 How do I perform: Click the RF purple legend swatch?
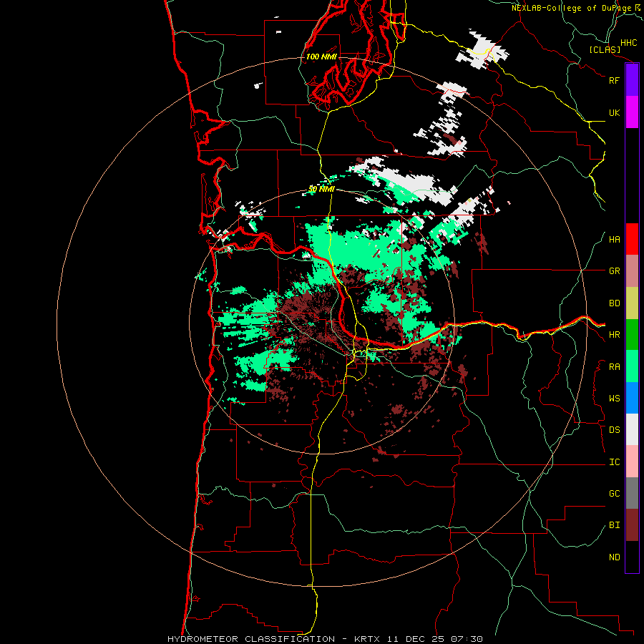pos(632,80)
